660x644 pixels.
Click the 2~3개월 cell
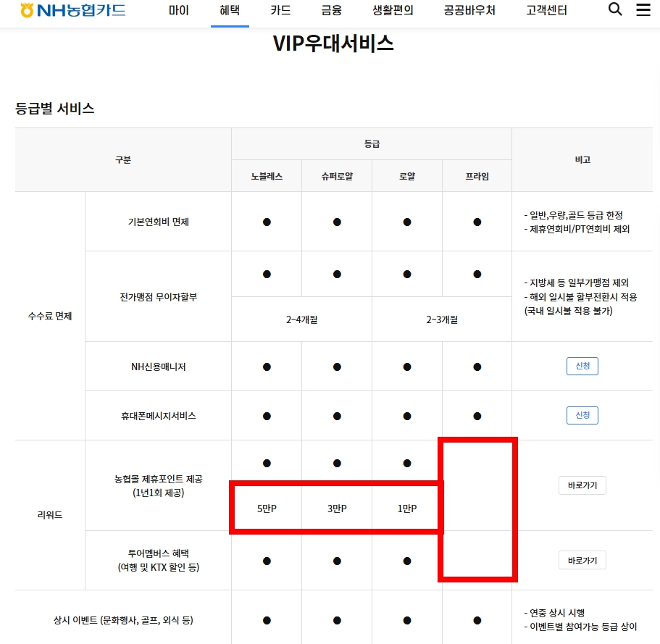[x=441, y=319]
